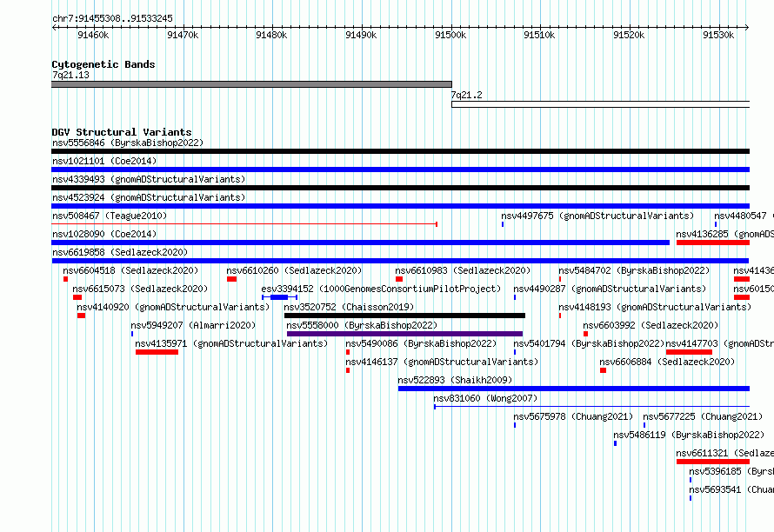Select the purple nsv5558000 variant bar
Image resolution: width=774 pixels, height=532 pixels.
pyautogui.click(x=404, y=334)
